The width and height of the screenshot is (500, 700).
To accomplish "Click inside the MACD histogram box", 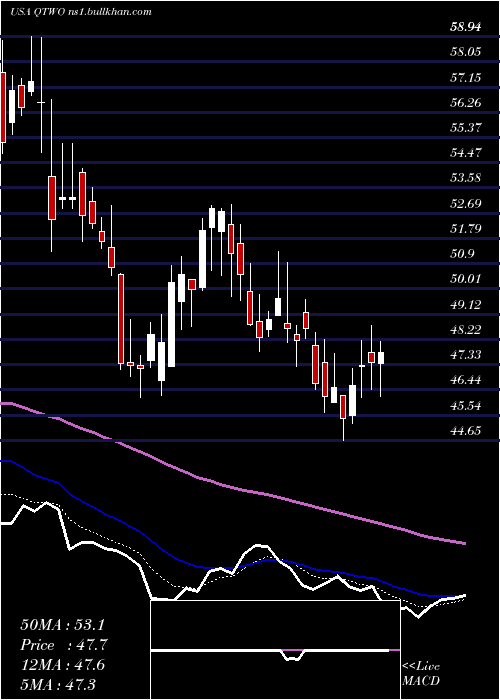I will 275,650.
